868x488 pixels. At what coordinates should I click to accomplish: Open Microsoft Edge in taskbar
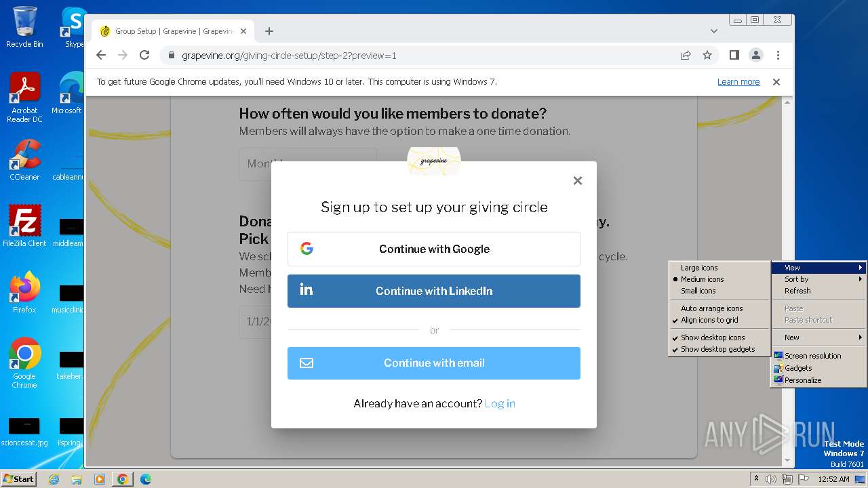(x=146, y=479)
